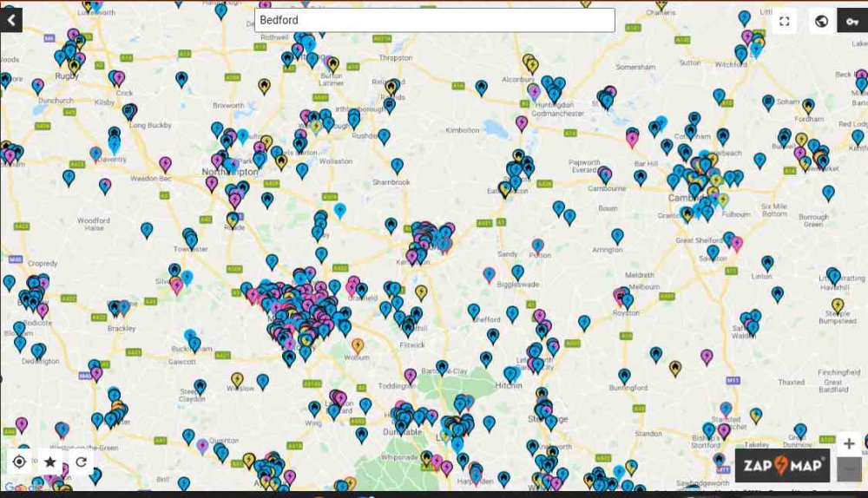Viewport: 868px width, 498px height.
Task: Select the blue pin left of Soham
Action: pyautogui.click(x=768, y=102)
